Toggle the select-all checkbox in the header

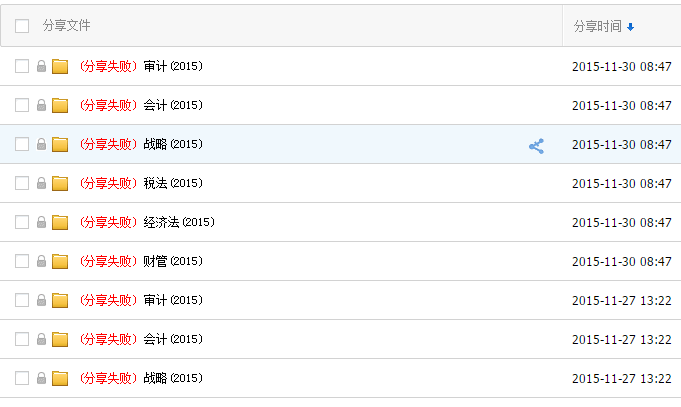point(22,26)
